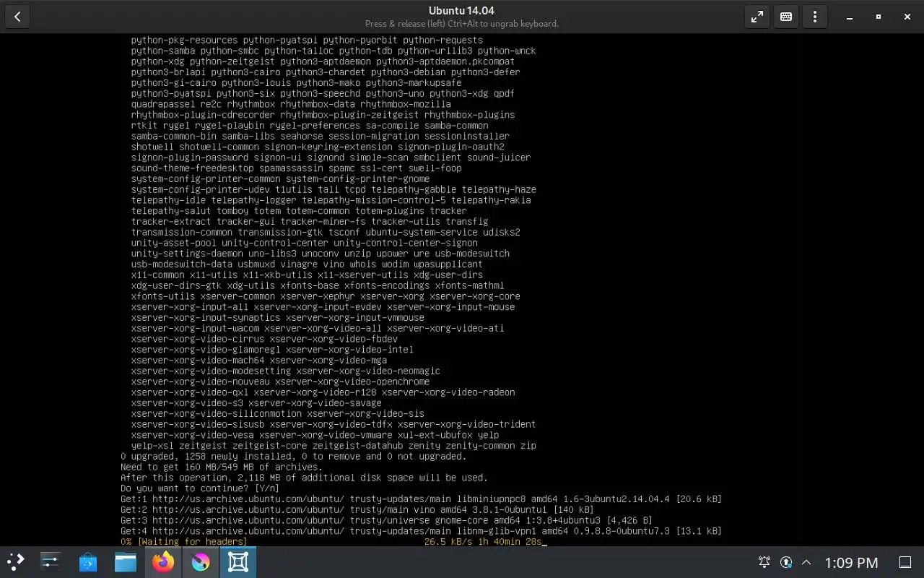Click the Get:1 libminiupnpc8 download line
Screen dimensions: 924x578
pos(421,499)
